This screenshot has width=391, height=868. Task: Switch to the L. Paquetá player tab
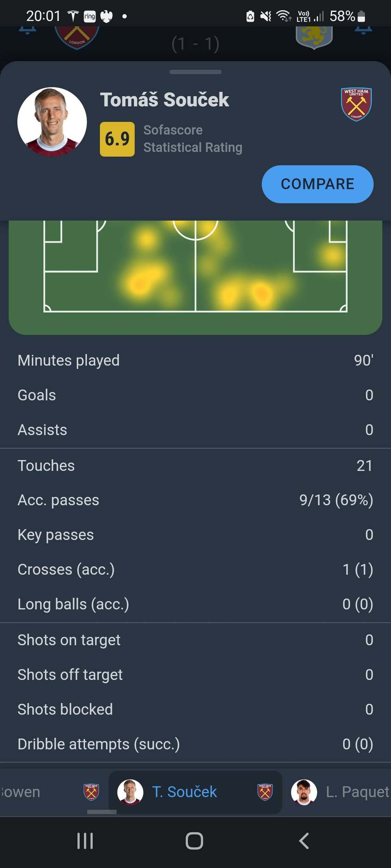pos(340,792)
